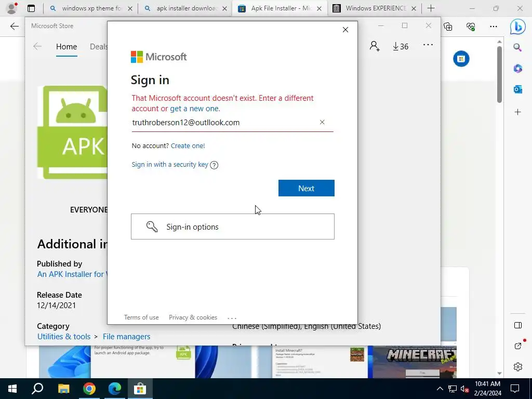
Task: Open Store downloads showing 36
Action: pos(401,46)
